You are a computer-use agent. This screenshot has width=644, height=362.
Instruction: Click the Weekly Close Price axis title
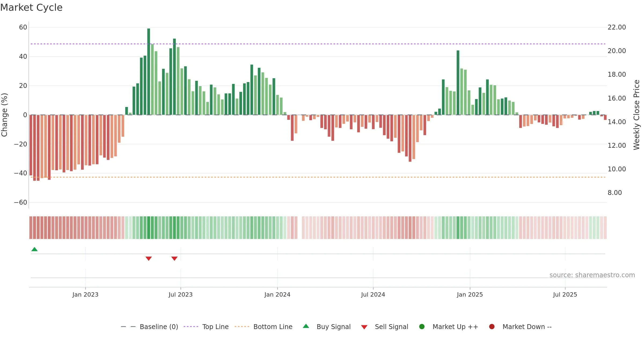pyautogui.click(x=636, y=115)
